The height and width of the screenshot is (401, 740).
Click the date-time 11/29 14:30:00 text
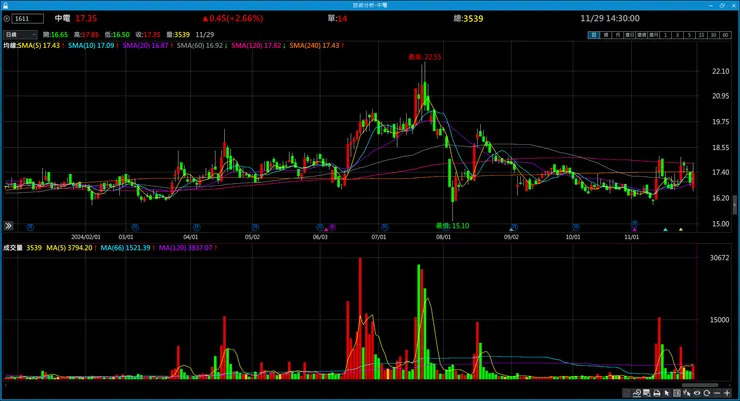tap(610, 18)
